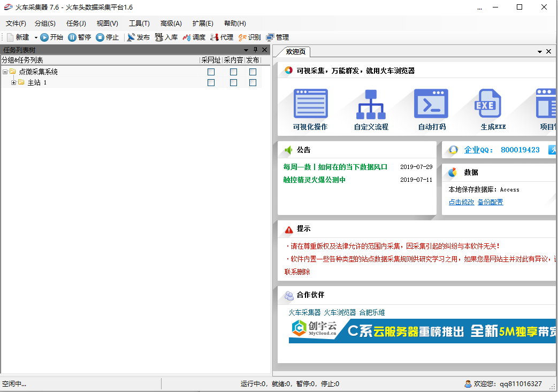Open the 代理 (Proxy) tool
This screenshot has height=392, width=558.
coord(221,37)
